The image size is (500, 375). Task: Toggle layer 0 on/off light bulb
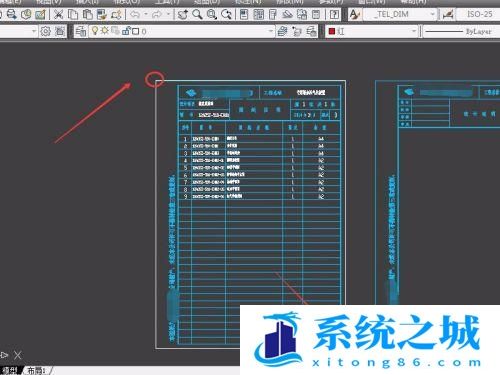pos(95,31)
